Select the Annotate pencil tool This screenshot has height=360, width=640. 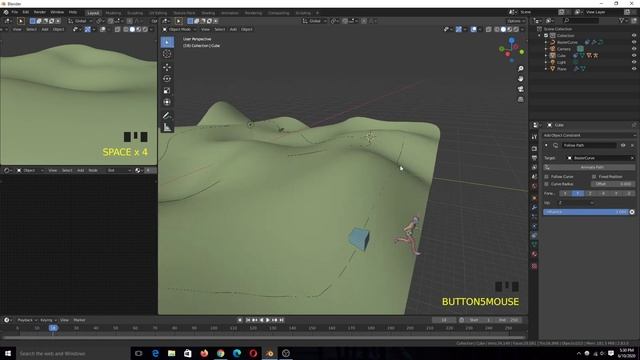167,116
